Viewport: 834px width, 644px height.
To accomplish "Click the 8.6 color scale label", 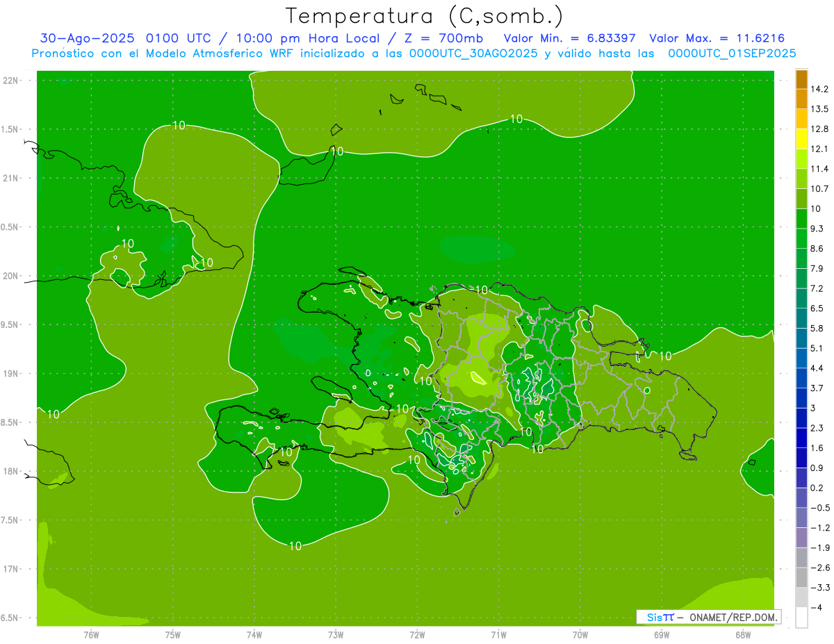I will (817, 249).
